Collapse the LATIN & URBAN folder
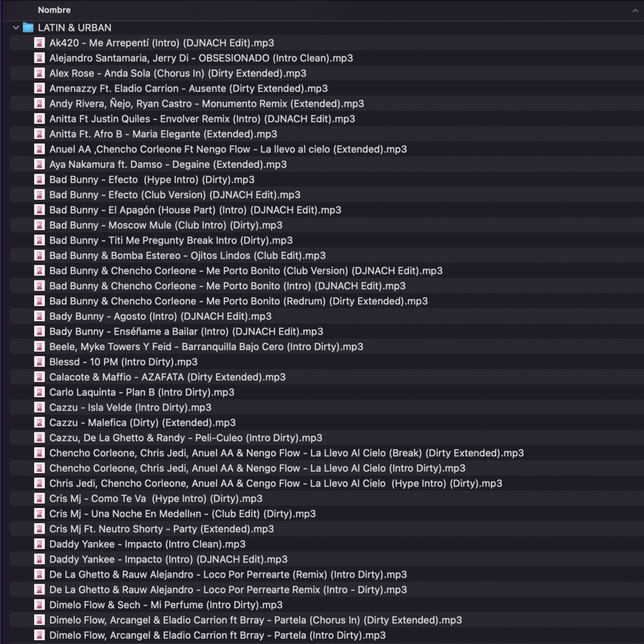The image size is (644, 644). (x=16, y=28)
